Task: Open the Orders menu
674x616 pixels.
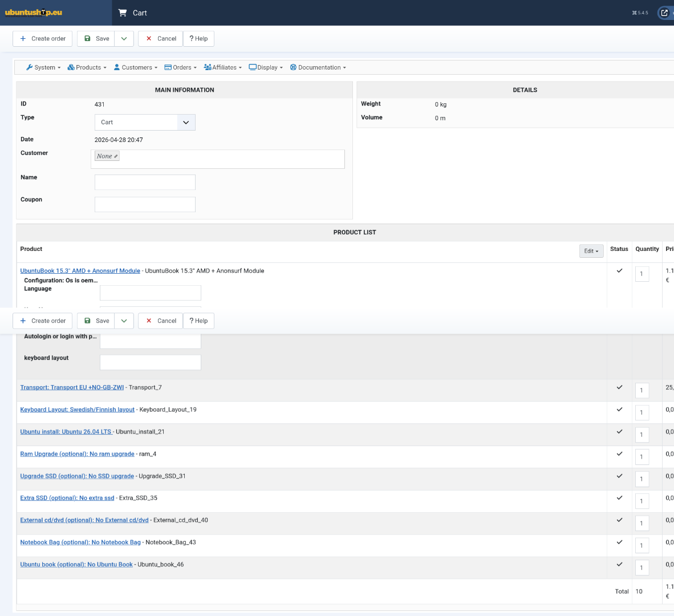Action: point(181,67)
